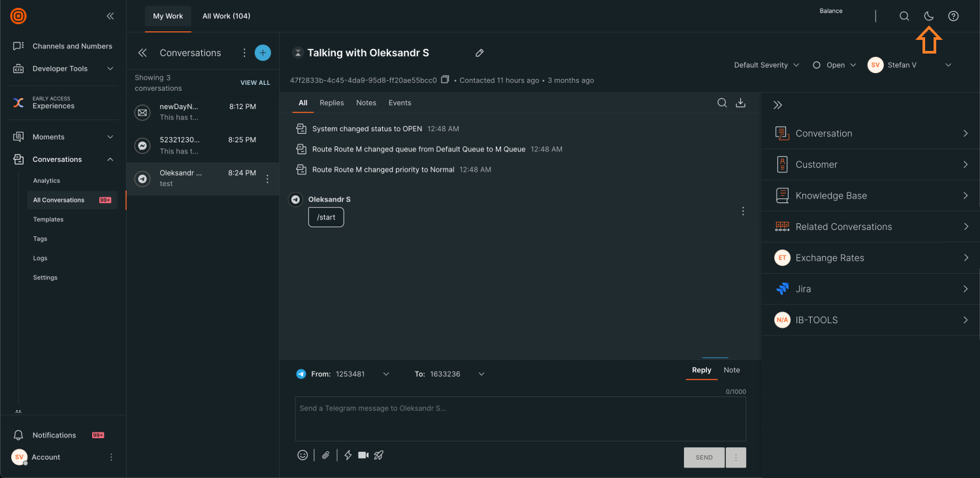
Task: Open Conversations list kebab menu
Action: point(244,53)
